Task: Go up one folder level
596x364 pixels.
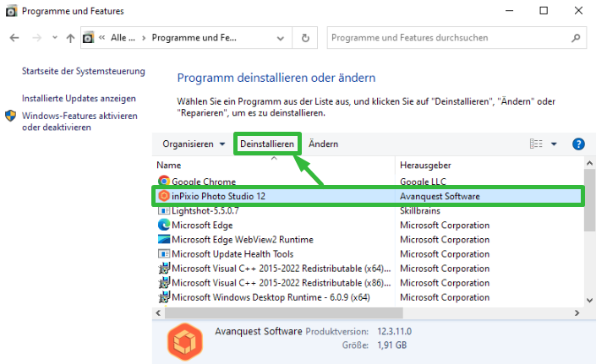Action: (70, 37)
